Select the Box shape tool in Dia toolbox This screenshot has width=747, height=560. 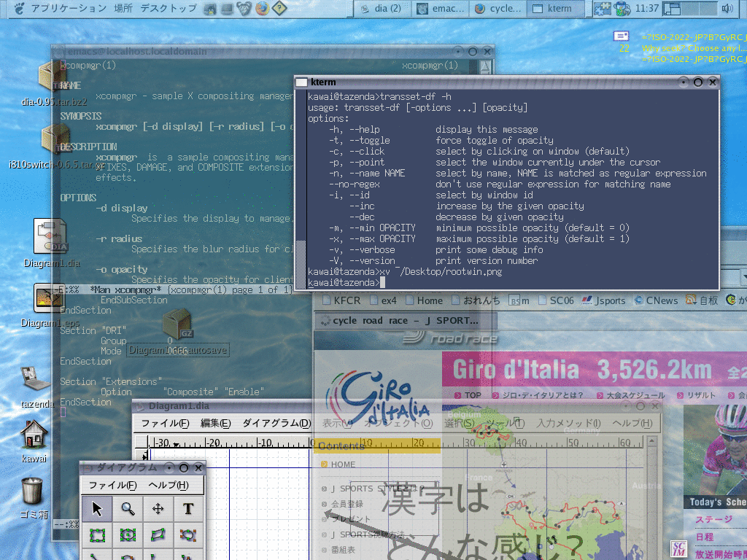tap(97, 534)
